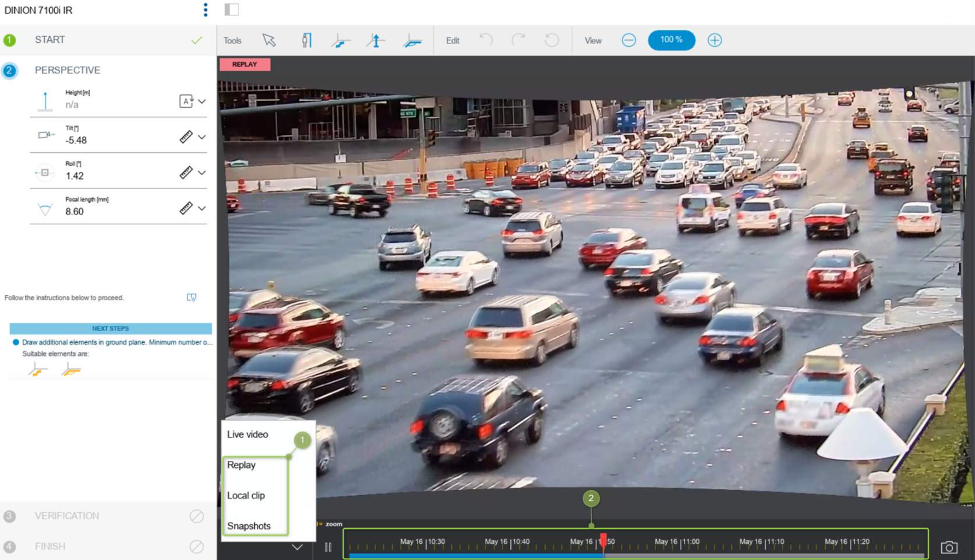The height and width of the screenshot is (560, 975).
Task: Select Local clip in source menu
Action: 246,495
